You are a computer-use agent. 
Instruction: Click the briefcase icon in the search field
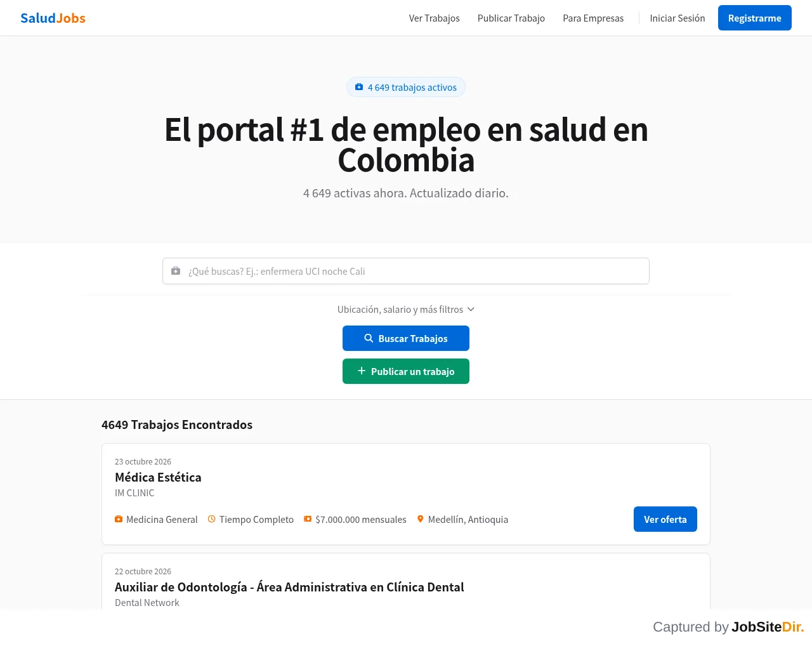tap(176, 271)
